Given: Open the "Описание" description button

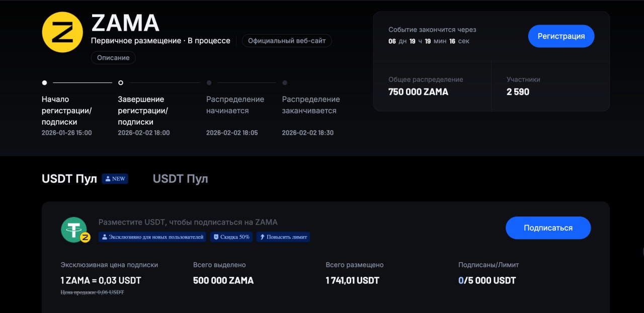Looking at the screenshot, I should [x=113, y=58].
